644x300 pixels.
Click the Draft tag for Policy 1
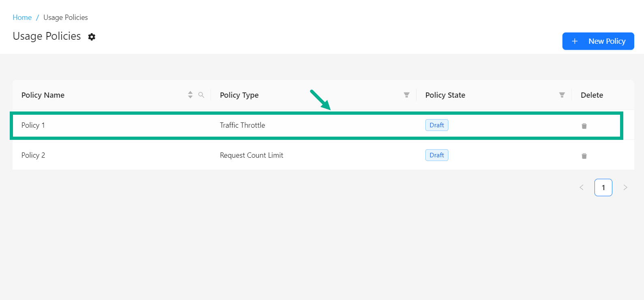437,125
